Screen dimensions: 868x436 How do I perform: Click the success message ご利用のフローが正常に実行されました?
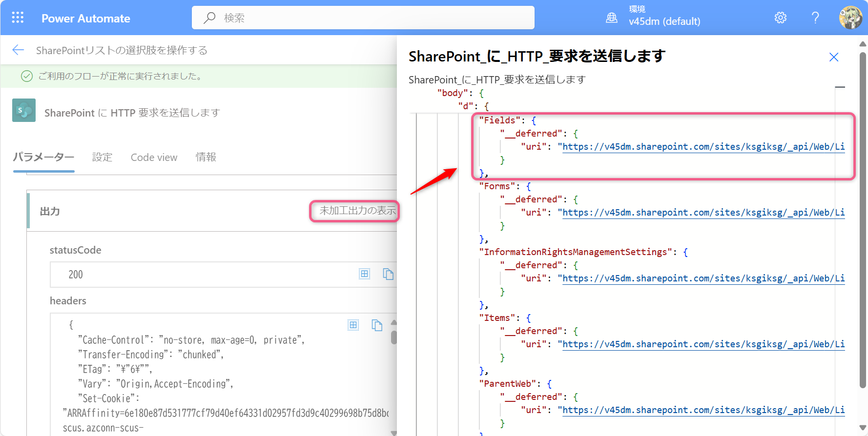[121, 76]
